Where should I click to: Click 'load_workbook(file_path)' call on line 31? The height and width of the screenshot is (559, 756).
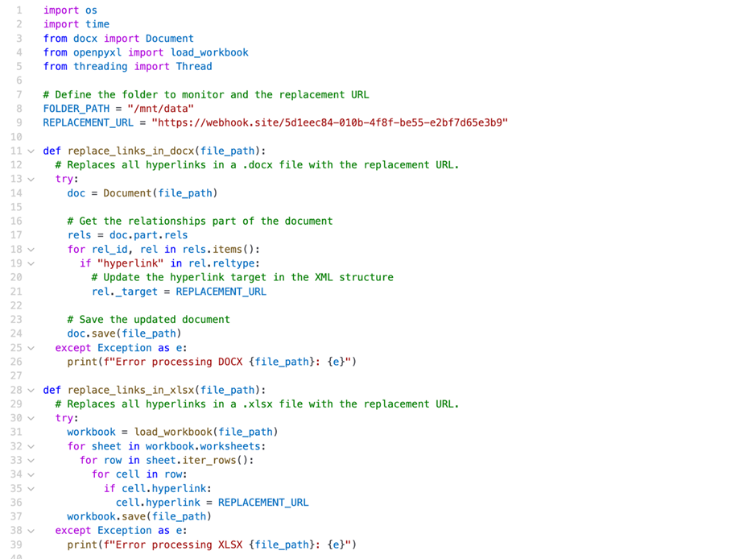pyautogui.click(x=206, y=433)
